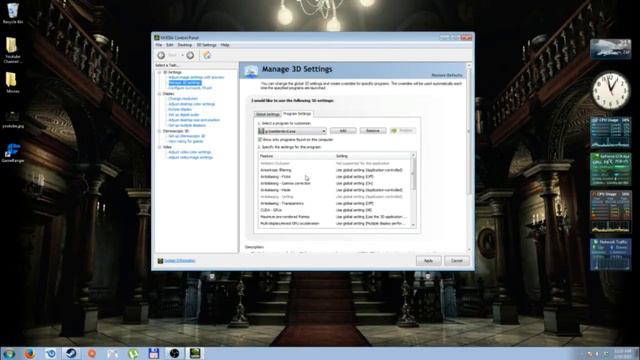
Task: Click the NVIDIA logo in title bar
Action: click(x=157, y=38)
